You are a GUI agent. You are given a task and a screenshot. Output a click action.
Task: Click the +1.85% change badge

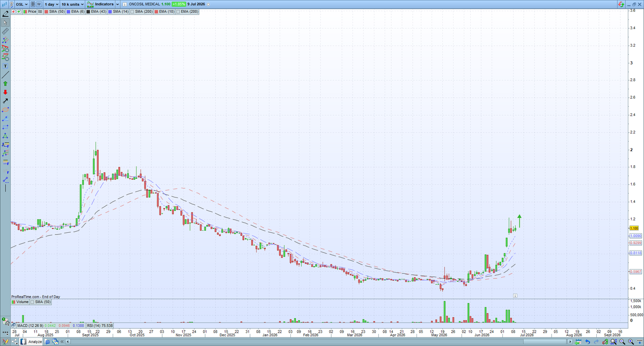coord(178,4)
